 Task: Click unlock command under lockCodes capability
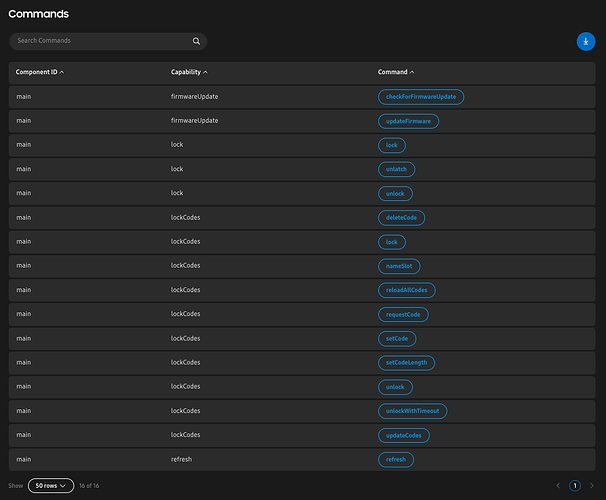click(395, 387)
